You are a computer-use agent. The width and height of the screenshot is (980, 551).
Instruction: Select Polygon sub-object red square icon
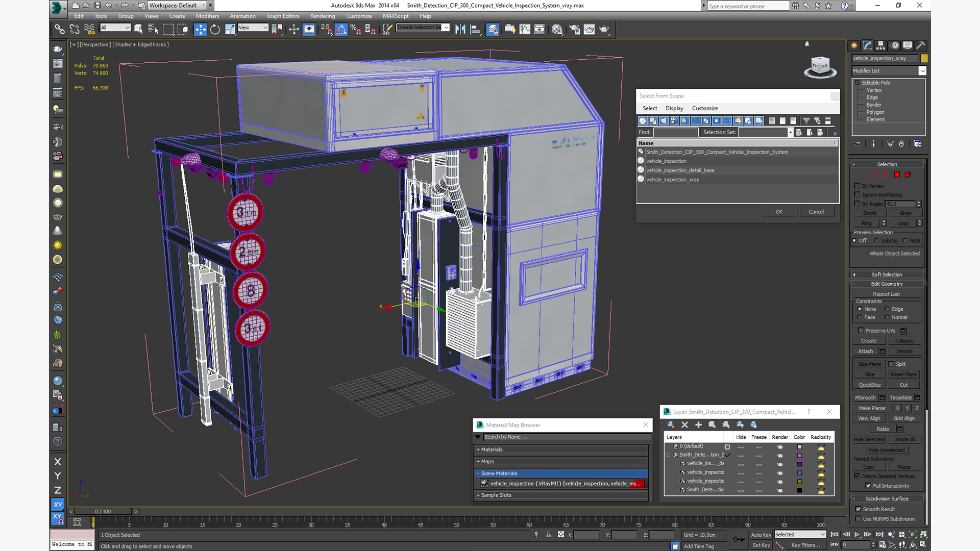[897, 174]
